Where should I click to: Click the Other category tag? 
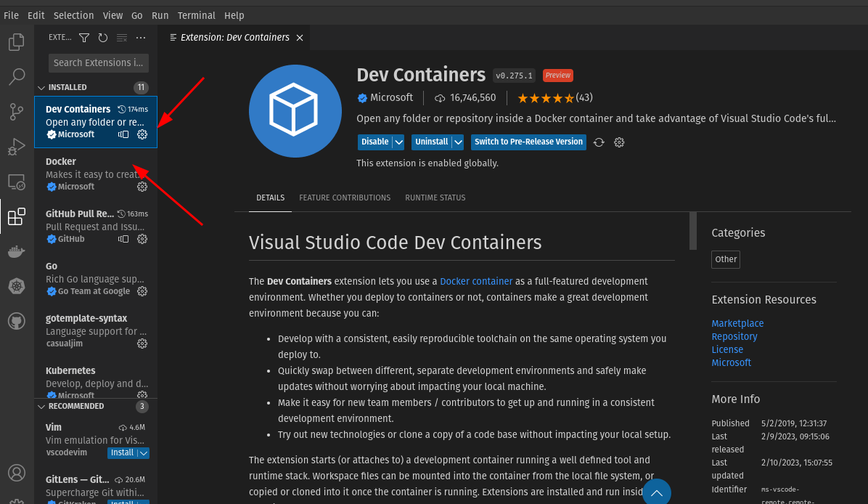coord(726,259)
